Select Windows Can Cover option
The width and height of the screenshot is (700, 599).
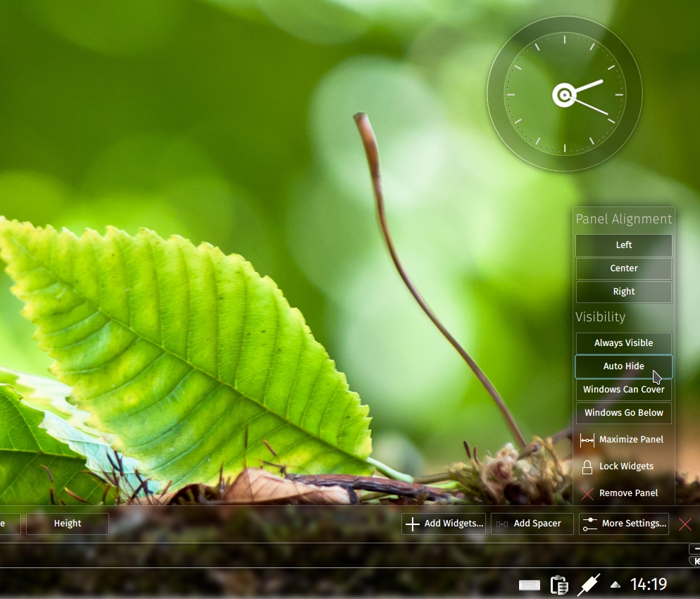(x=623, y=390)
